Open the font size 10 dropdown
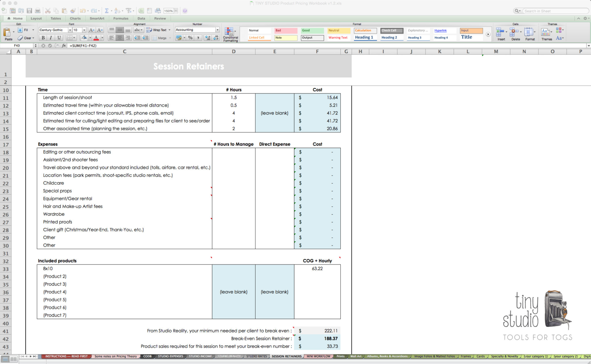 (x=84, y=30)
